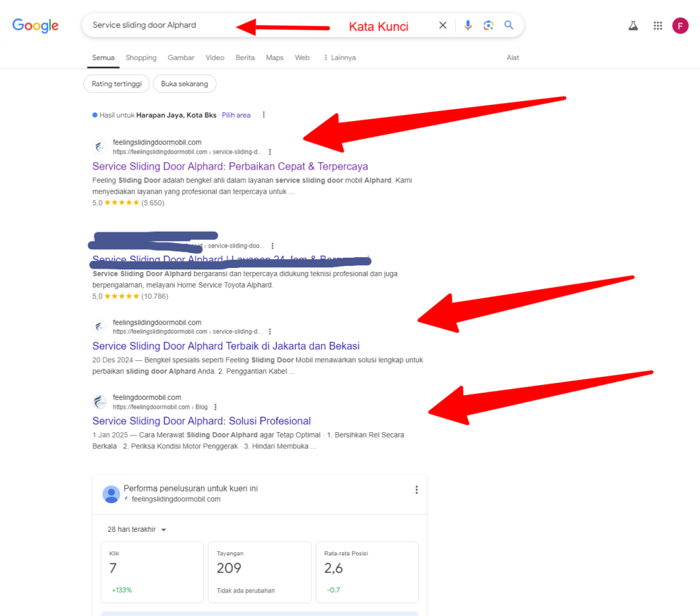Click the magnifier search button

[509, 25]
